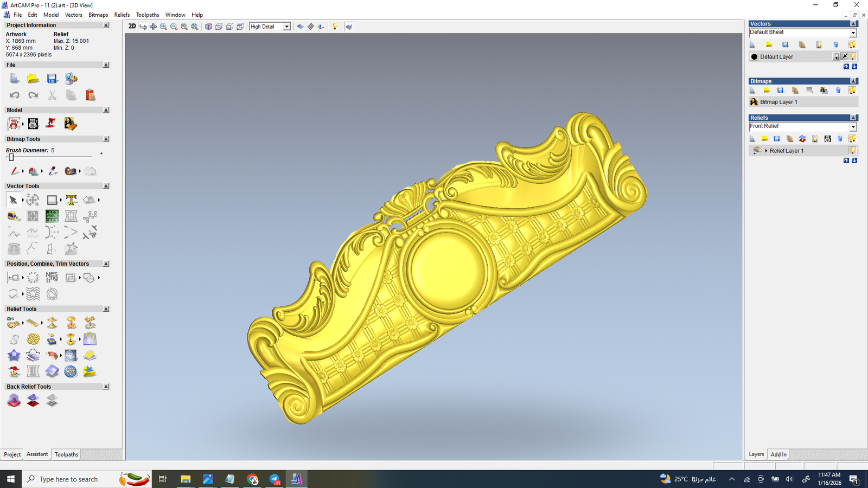Toggle Relief Layer 1 visibility bulb
Screen dimensions: 868x488
[852, 151]
